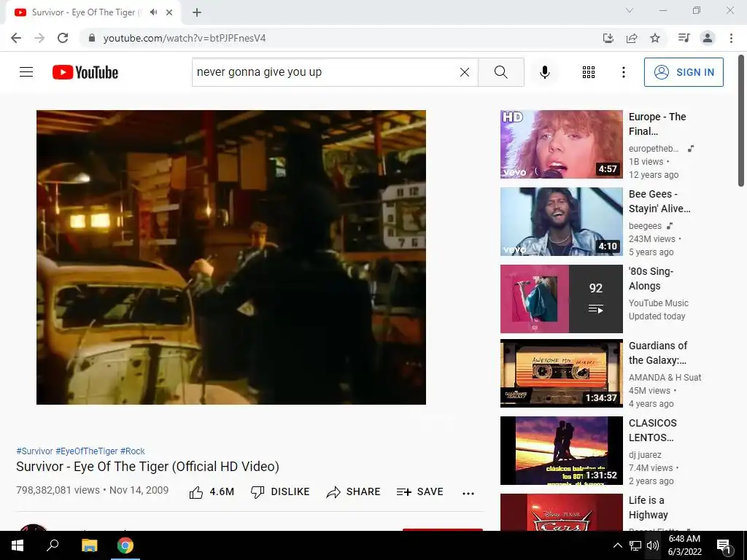Open Windows taskbar search
The image size is (747, 560).
click(53, 545)
